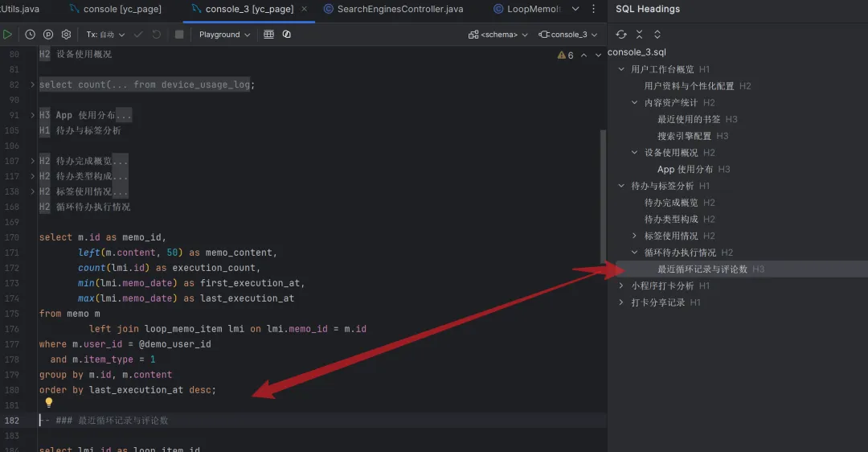The height and width of the screenshot is (452, 868).
Task: Select 用户资料与个性化配置 heading
Action: pos(698,86)
